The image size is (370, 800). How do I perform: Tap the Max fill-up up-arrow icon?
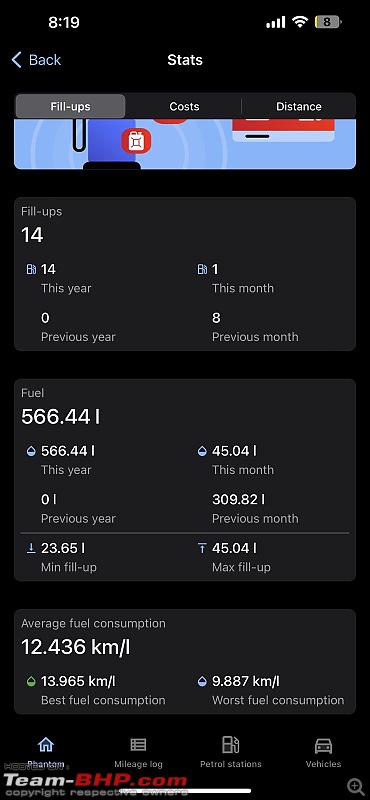click(x=202, y=548)
